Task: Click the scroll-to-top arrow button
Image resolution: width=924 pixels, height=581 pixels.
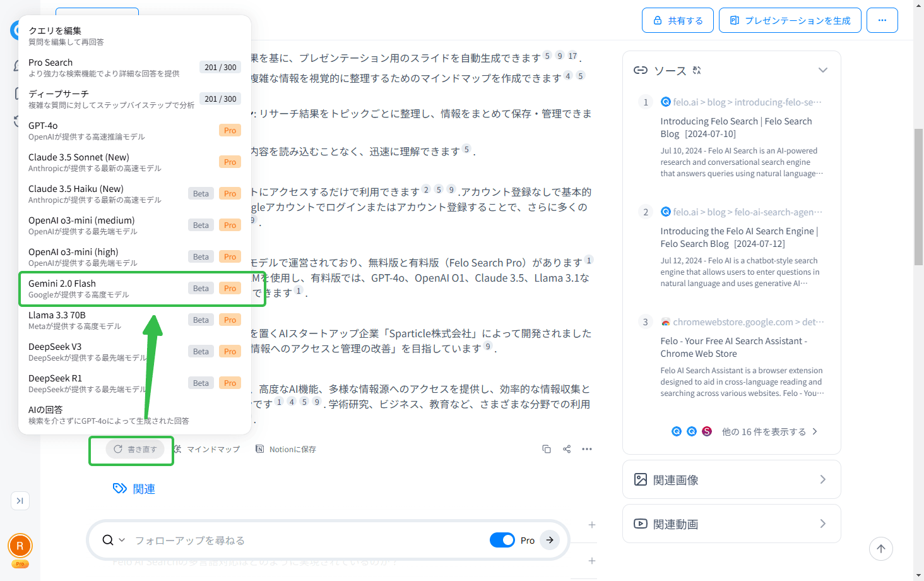Action: point(881,549)
